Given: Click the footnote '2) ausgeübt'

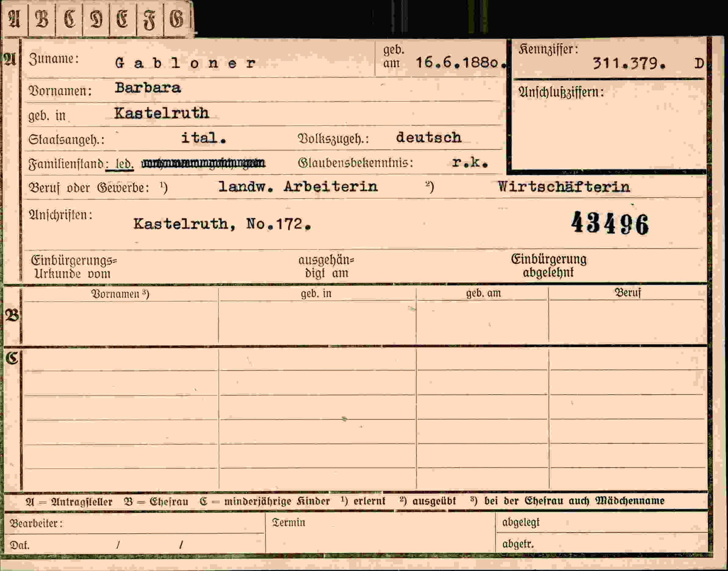Looking at the screenshot, I should coord(427,501).
